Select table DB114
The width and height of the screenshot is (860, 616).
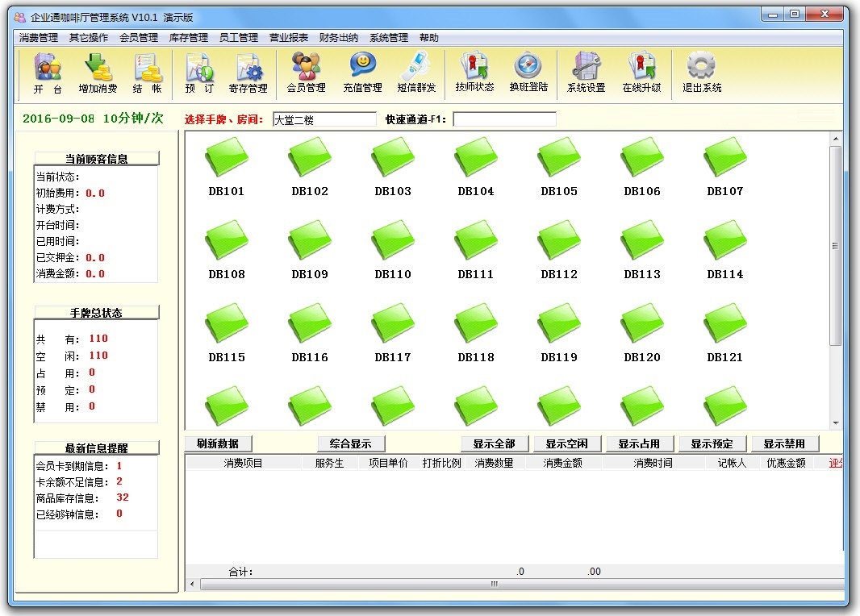pyautogui.click(x=724, y=250)
